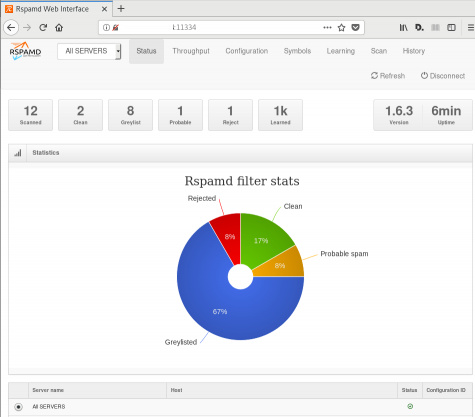Reload page using browser reload icon
The image size is (475, 417).
43,28
